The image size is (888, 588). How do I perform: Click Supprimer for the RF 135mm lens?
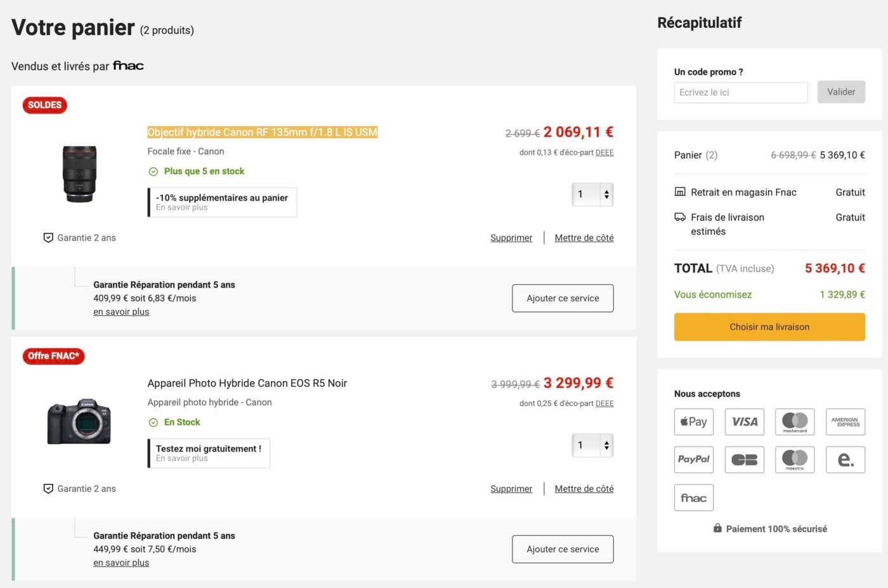pyautogui.click(x=511, y=238)
